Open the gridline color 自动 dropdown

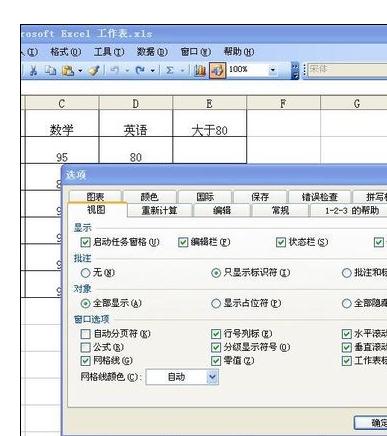(x=212, y=377)
